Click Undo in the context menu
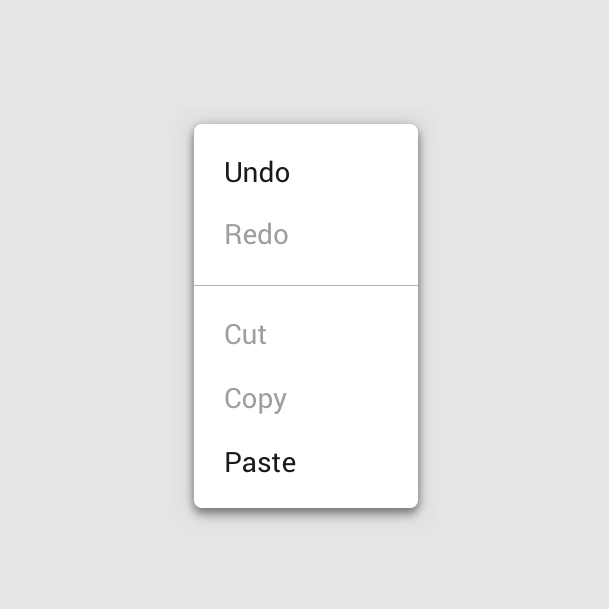 click(x=257, y=173)
